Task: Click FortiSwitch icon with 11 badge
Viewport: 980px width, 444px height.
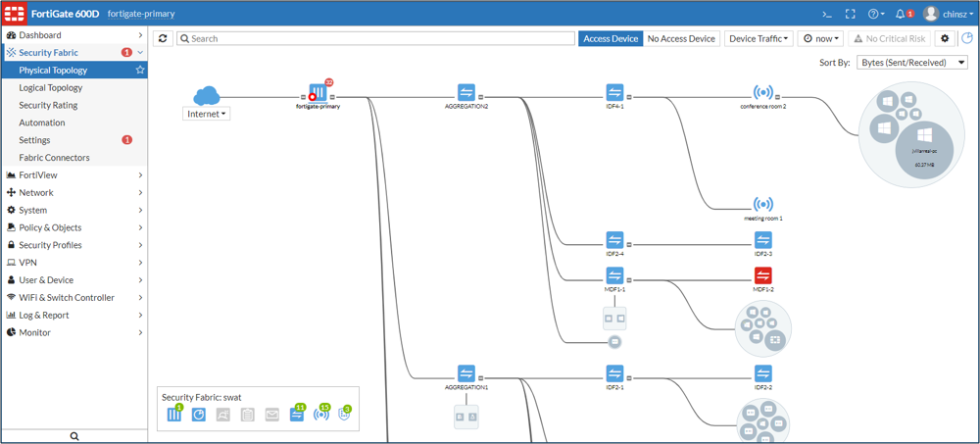Action: 297,414
